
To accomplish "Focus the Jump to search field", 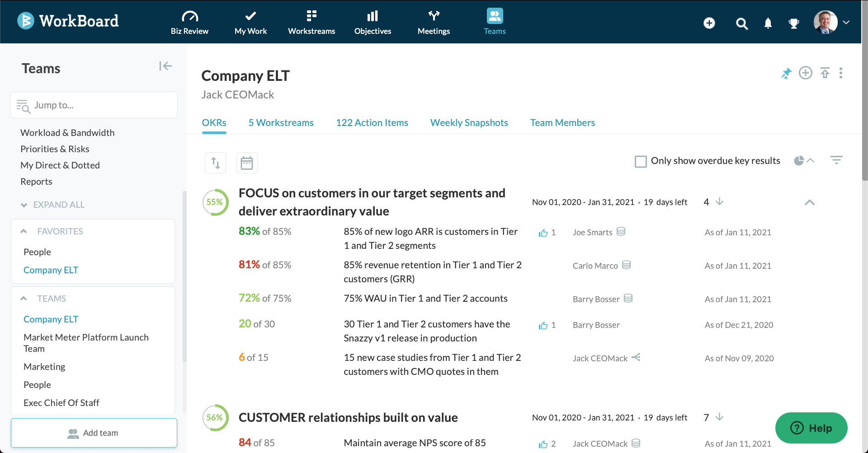I will (94, 105).
